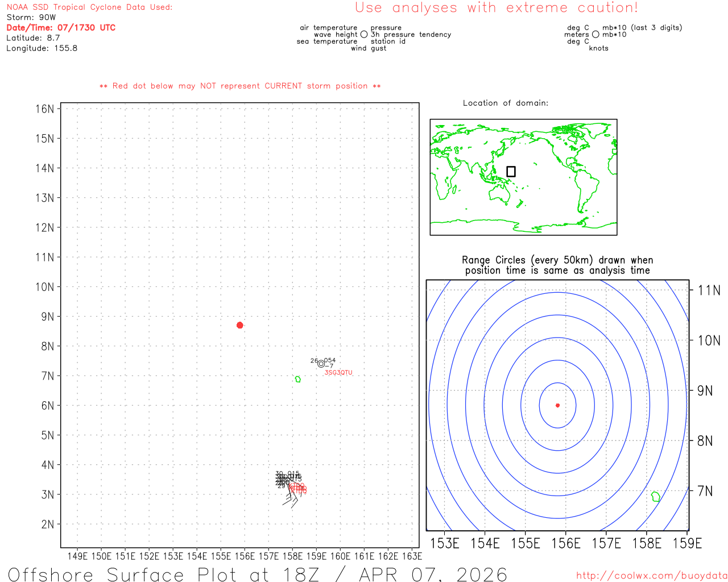Click the black domain rectangle on the world map
This screenshot has width=728, height=582.
[x=511, y=171]
